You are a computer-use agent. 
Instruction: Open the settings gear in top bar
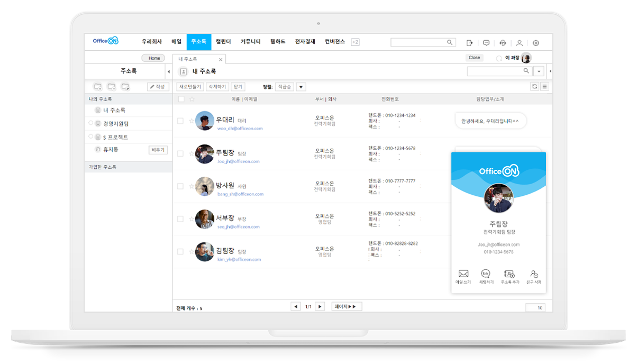(536, 43)
